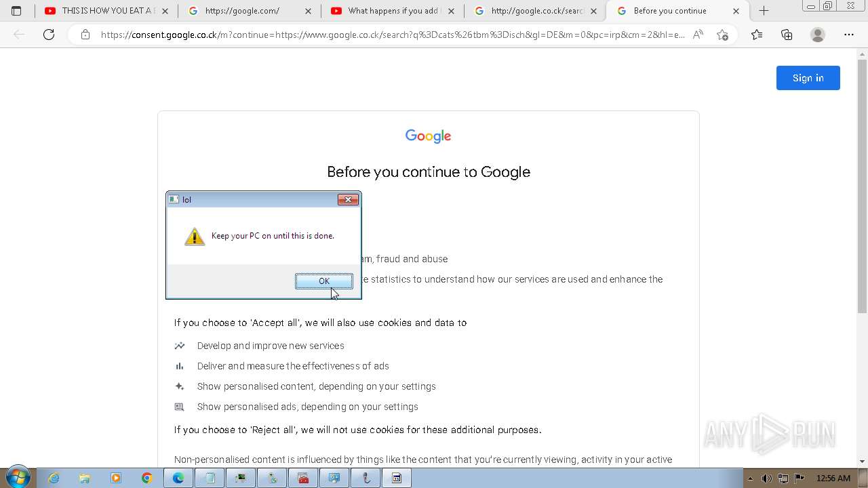
Task: Close the 'Before you continue' tab
Action: point(736,11)
